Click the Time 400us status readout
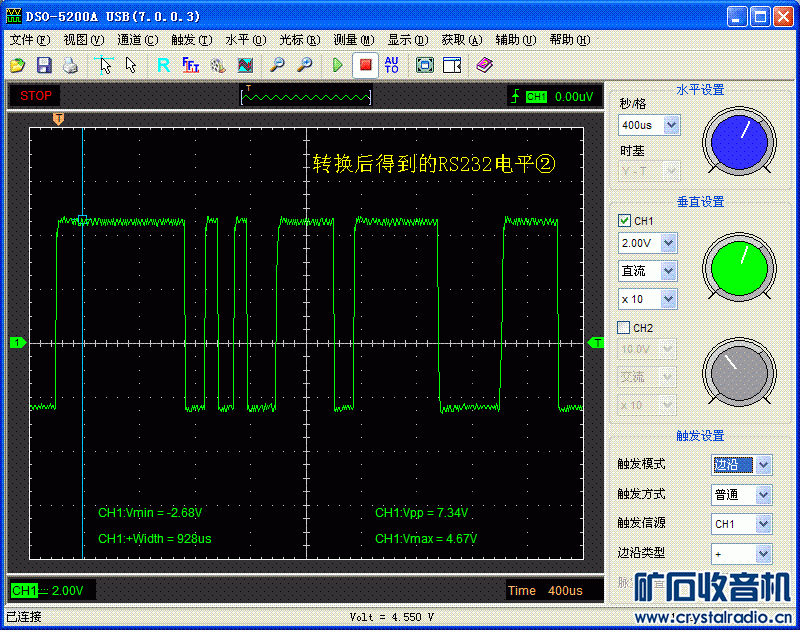The height and width of the screenshot is (630, 800). tap(545, 591)
